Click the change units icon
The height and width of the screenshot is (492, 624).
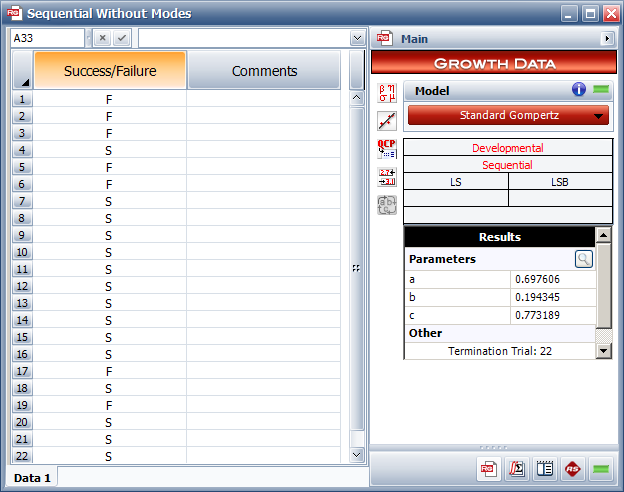(386, 177)
